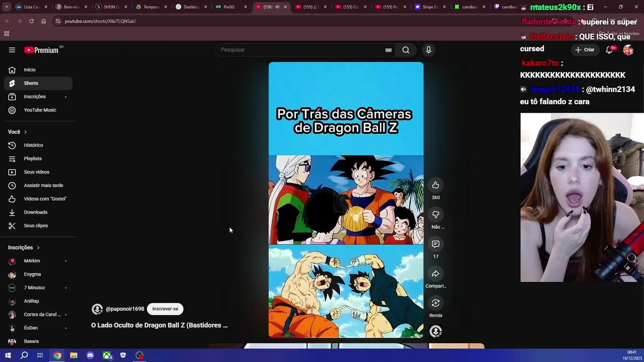
Task: Expand the Você section chevron
Action: tap(25, 132)
